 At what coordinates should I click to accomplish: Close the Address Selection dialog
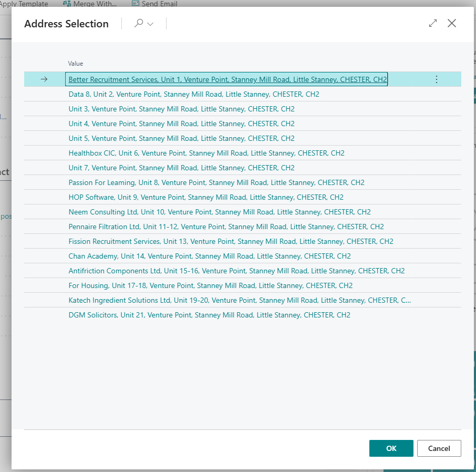pyautogui.click(x=452, y=23)
